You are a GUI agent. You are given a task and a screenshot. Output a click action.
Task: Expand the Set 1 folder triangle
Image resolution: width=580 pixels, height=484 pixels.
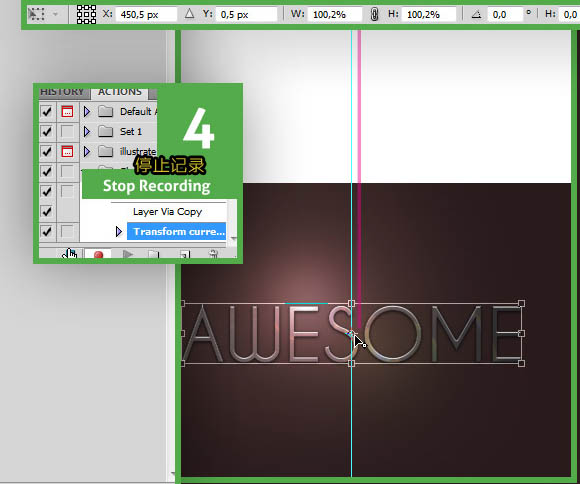(87, 131)
